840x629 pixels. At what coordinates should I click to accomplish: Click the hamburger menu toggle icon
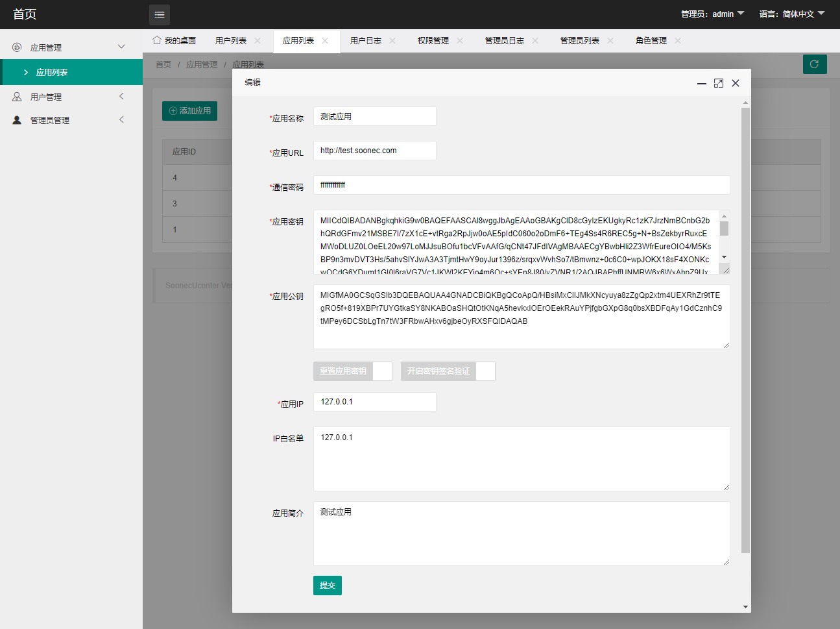[160, 14]
